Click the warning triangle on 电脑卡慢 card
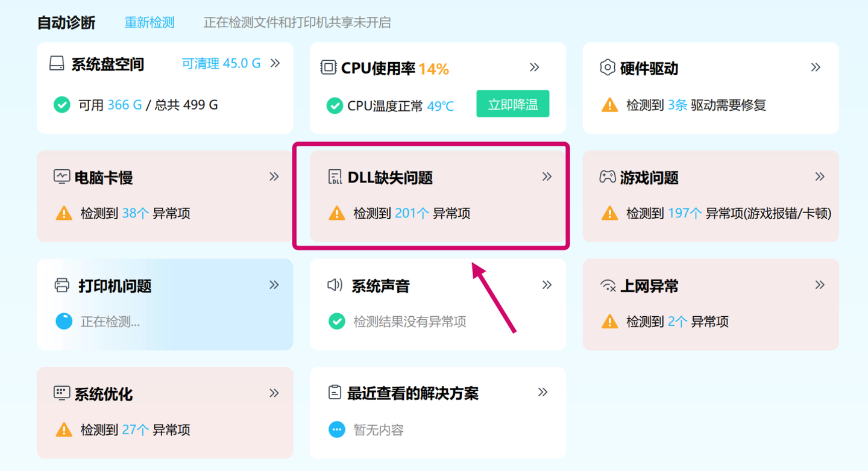The image size is (868, 471). pyautogui.click(x=63, y=213)
